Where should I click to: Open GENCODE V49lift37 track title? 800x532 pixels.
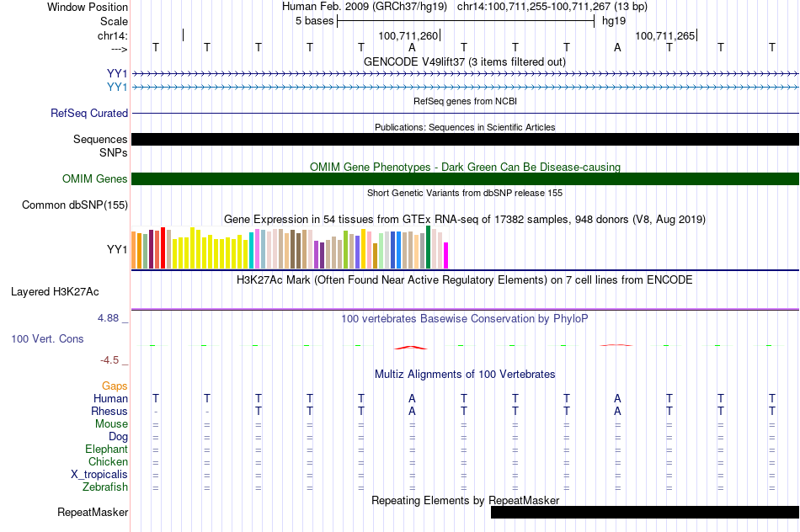[x=465, y=61]
